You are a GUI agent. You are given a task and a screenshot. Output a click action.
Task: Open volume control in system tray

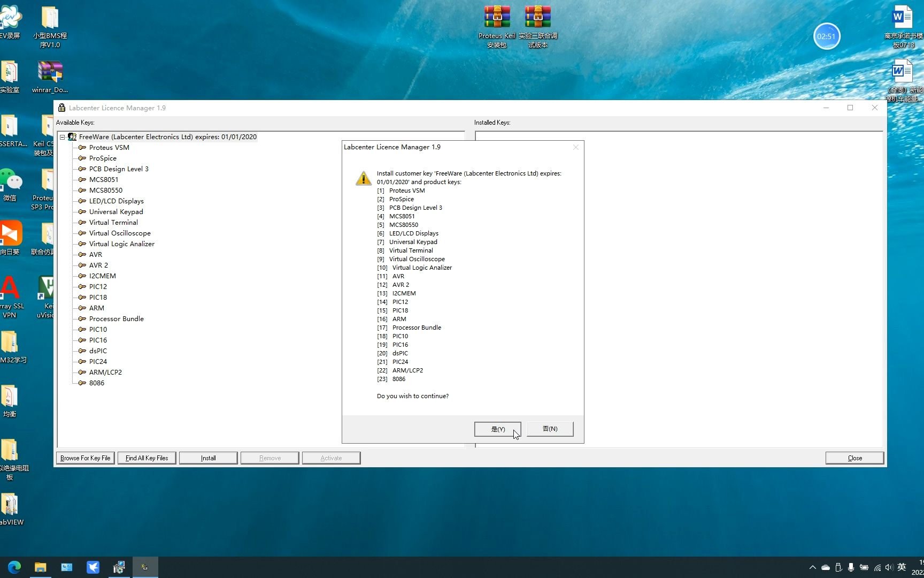889,567
